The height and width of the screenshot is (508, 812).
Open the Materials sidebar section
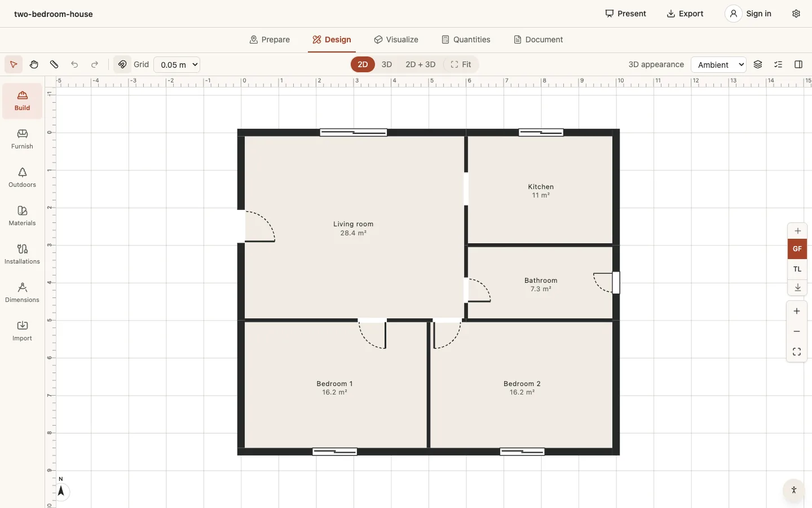[23, 216]
